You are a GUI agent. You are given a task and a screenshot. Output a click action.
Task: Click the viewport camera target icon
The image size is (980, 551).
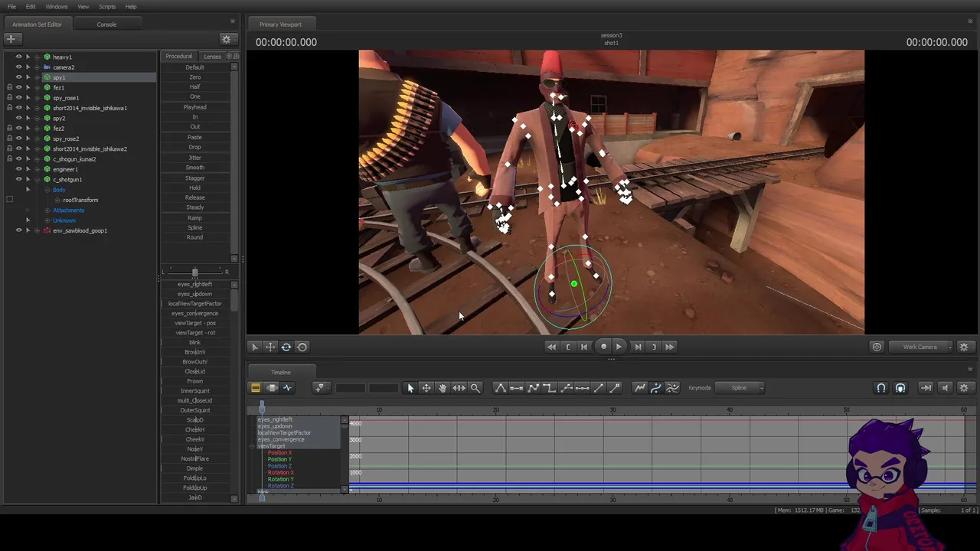[x=877, y=347]
